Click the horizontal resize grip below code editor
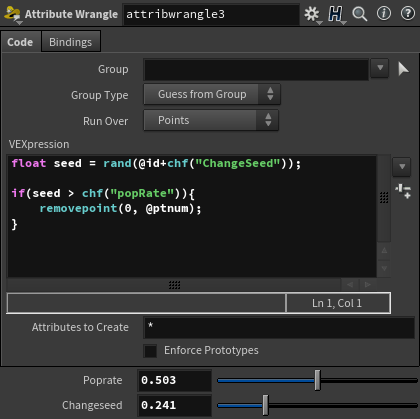Image resolution: width=420 pixels, height=419 pixels. tap(174, 285)
